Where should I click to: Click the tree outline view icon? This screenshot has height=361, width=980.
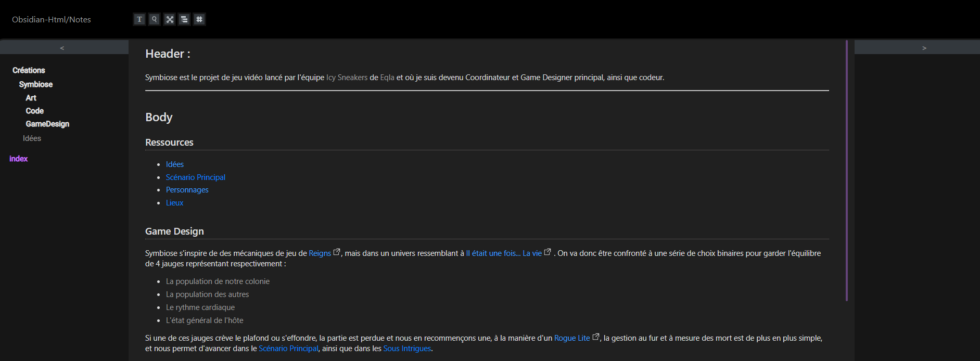tap(184, 19)
